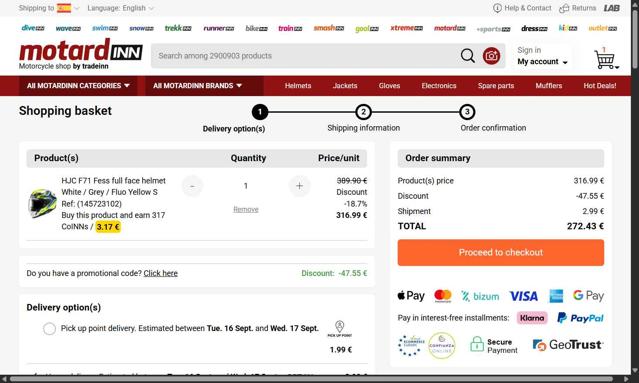Click the Returns icon link
639x383 pixels.
pos(577,8)
